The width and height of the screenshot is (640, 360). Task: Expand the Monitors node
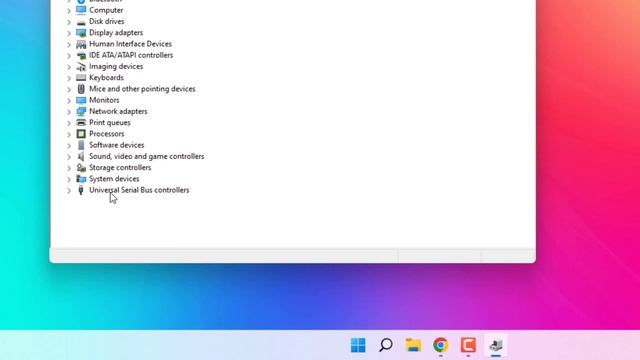[69, 100]
